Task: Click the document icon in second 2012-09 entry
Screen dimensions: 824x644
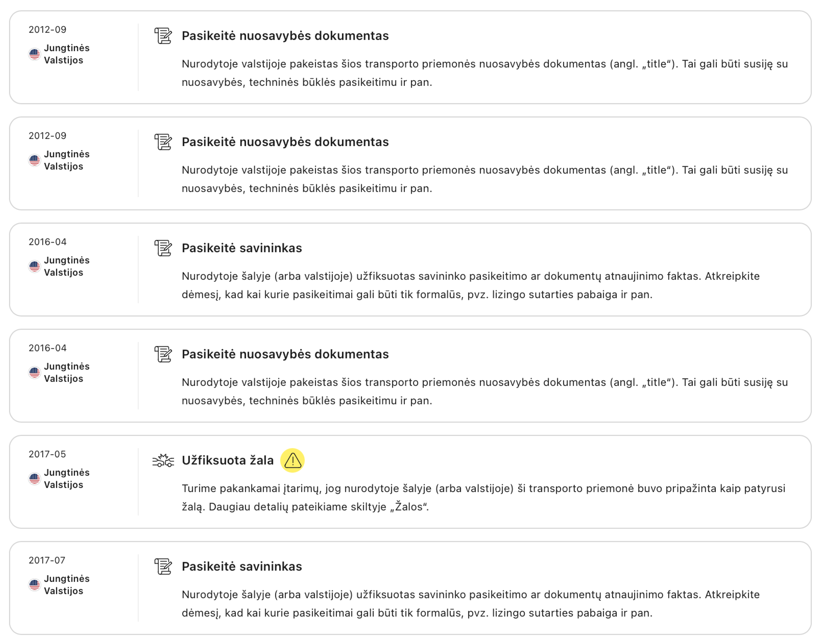Action: pos(163,142)
